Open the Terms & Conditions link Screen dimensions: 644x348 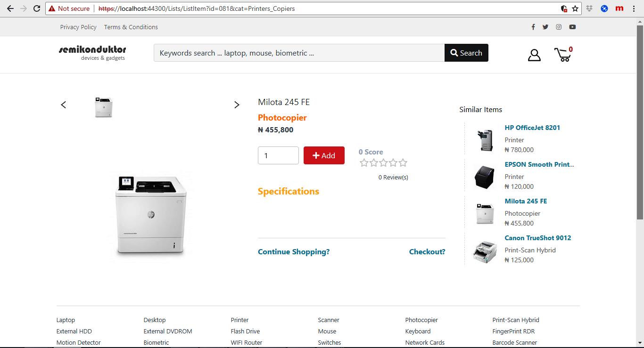pyautogui.click(x=131, y=27)
